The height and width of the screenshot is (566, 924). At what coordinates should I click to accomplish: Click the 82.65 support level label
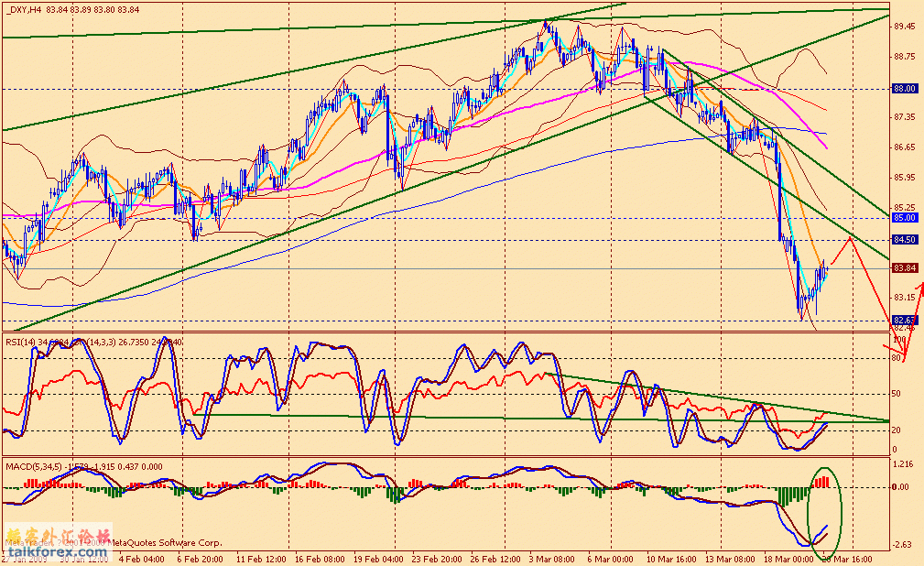904,320
